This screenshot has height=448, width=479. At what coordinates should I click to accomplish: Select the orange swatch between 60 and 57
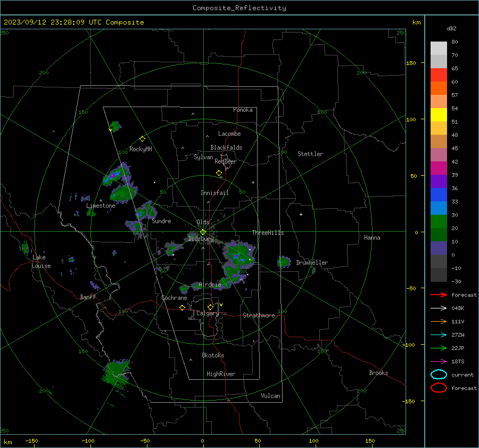(x=439, y=88)
